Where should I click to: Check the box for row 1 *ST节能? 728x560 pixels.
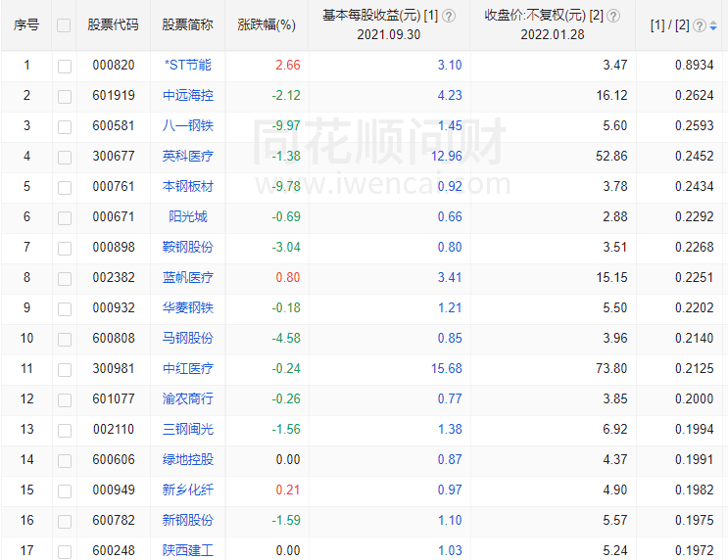point(64,66)
